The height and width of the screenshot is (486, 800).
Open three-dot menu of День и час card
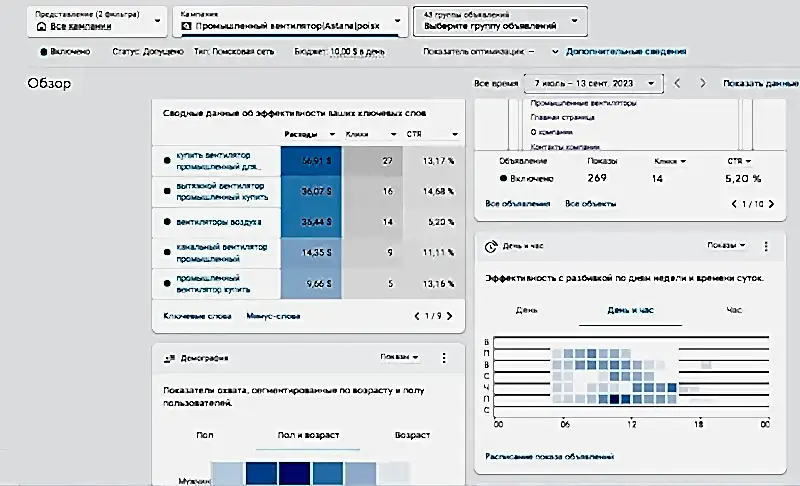[766, 246]
